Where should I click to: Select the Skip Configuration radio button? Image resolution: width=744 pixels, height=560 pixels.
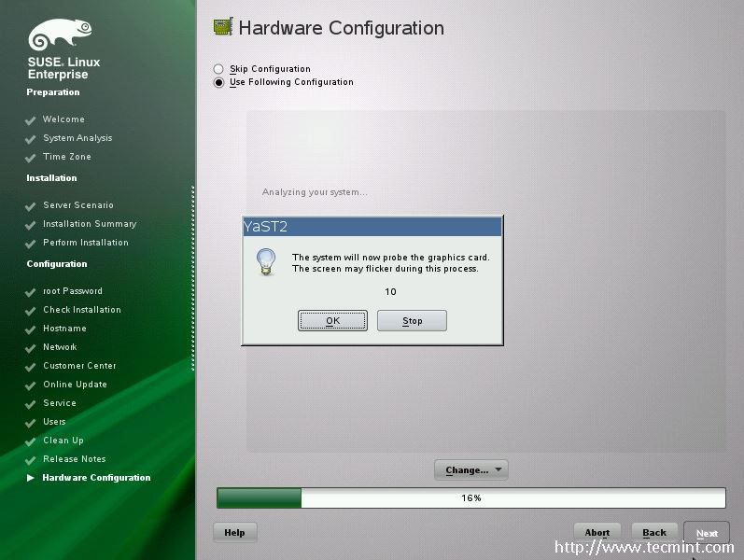[218, 69]
